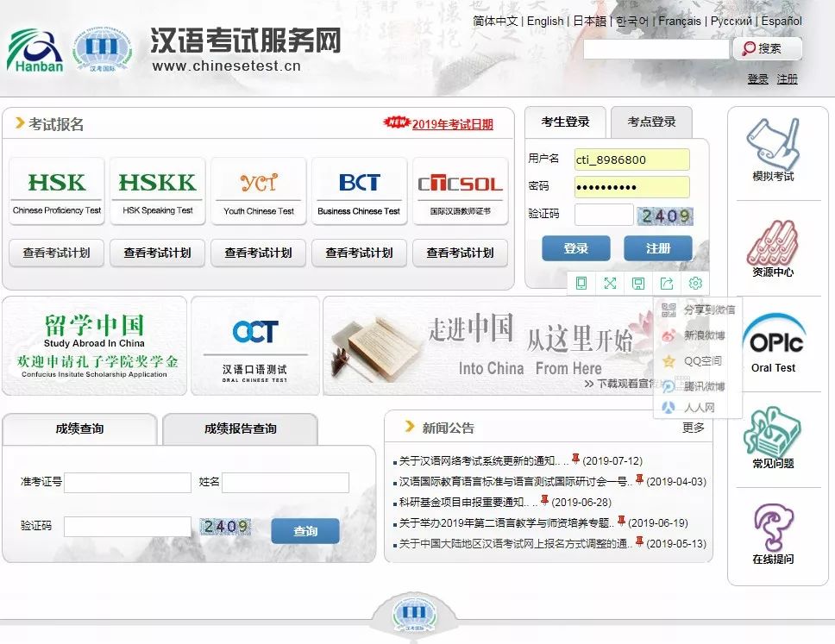This screenshot has height=644, width=835.
Task: Refresh the login captcha image 2409
Action: point(666,216)
